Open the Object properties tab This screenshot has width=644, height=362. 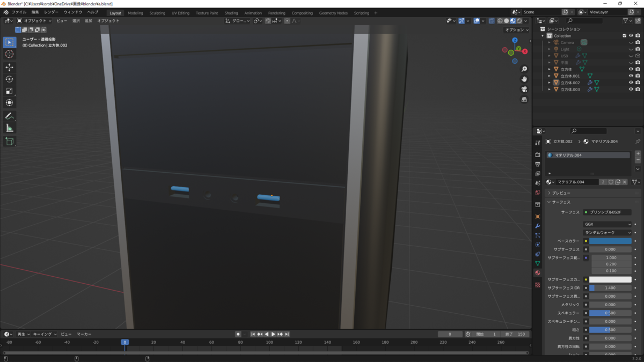[x=538, y=217]
